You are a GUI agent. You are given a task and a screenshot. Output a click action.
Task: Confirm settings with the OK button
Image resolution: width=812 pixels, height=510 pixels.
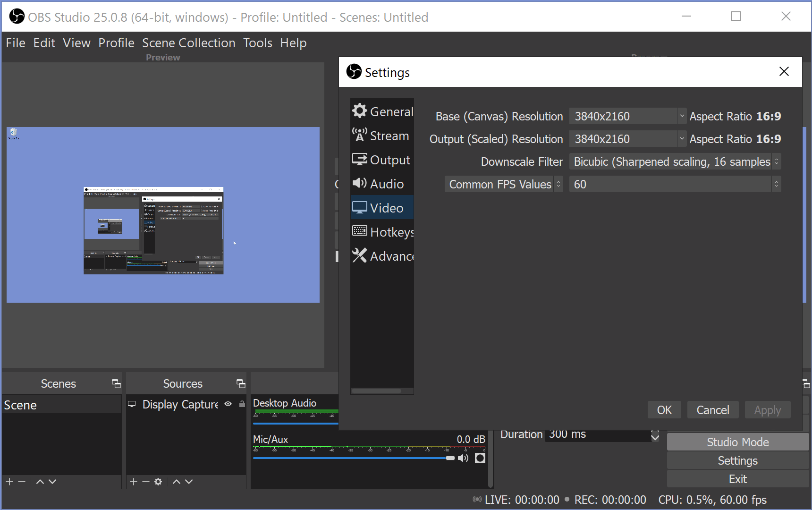tap(664, 410)
